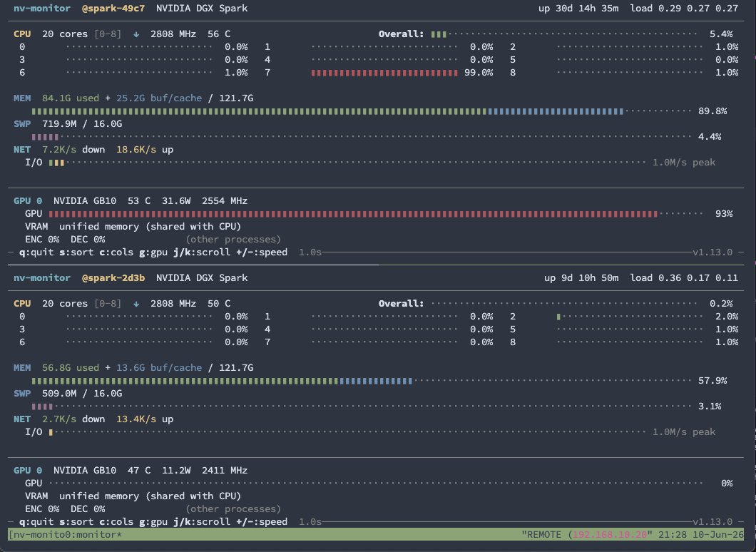Click the GPU temperature '47 C'
The height and width of the screenshot is (552, 756).
(x=139, y=471)
